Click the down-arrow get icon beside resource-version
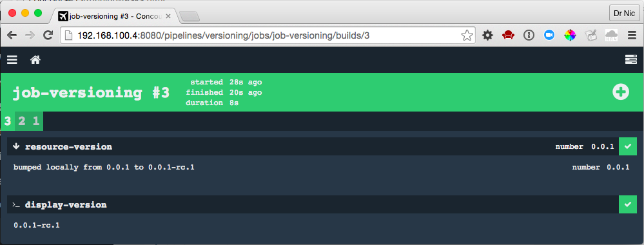This screenshot has width=644, height=245. point(16,146)
